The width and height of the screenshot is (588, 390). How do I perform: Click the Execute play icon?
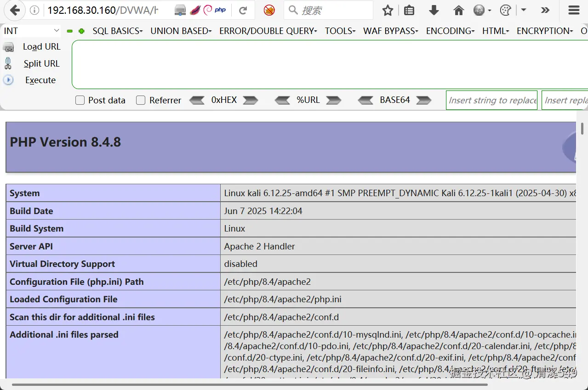[8, 80]
